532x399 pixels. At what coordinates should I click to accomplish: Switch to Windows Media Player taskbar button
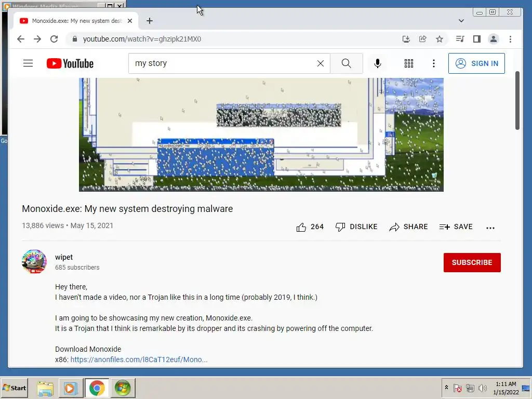click(x=71, y=388)
